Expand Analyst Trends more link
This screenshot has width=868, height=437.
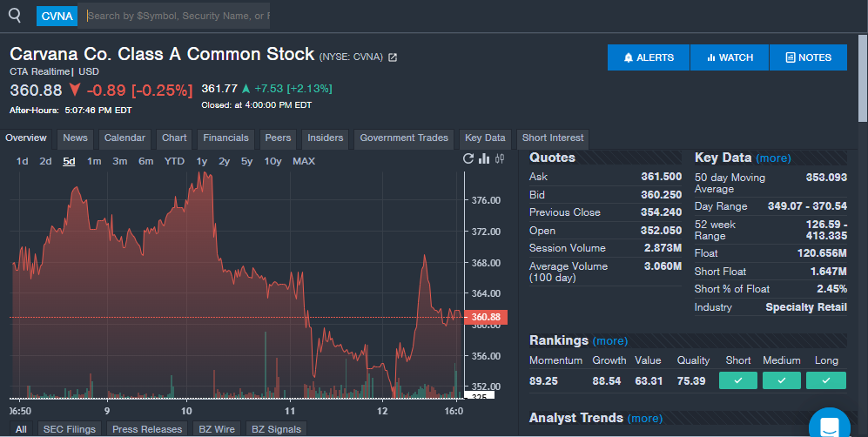click(x=644, y=419)
